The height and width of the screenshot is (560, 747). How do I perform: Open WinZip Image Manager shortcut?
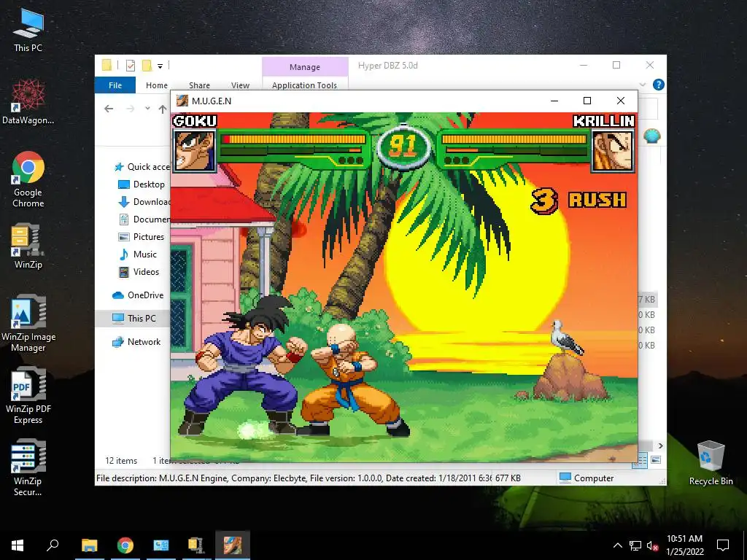click(28, 324)
